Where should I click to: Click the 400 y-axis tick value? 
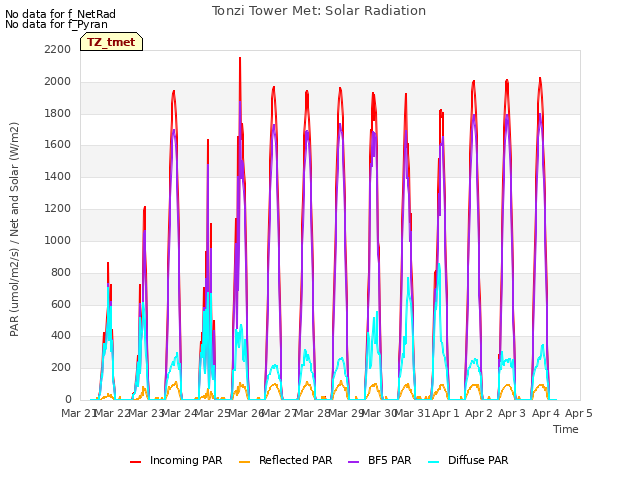(61, 336)
